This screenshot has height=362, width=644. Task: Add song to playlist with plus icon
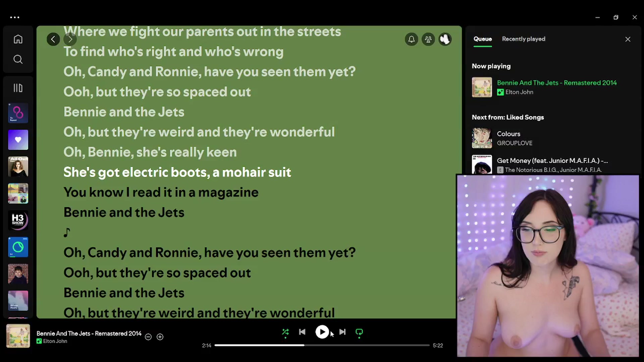pos(160,337)
